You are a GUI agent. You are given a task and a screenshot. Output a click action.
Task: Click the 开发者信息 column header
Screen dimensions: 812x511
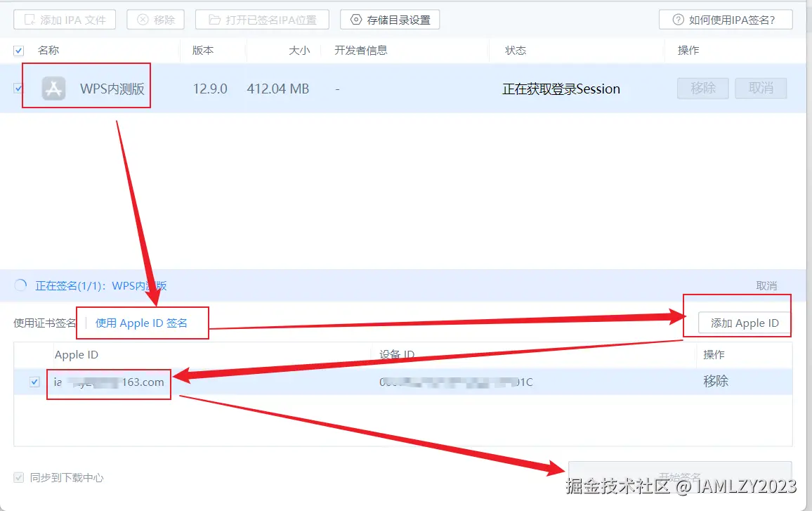point(361,51)
